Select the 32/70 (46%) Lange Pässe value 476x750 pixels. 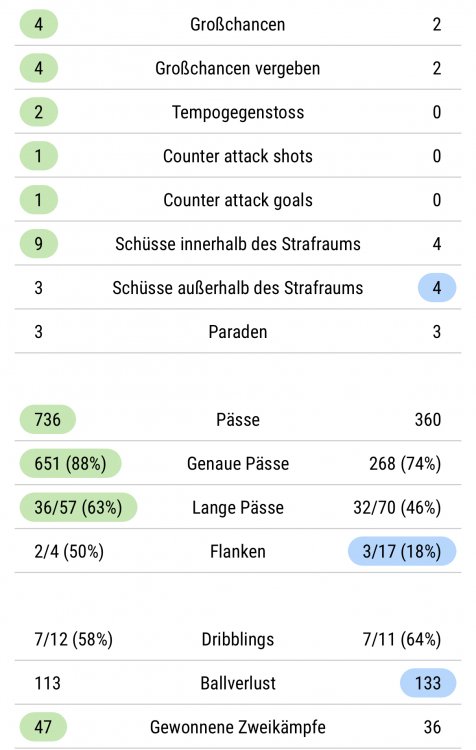point(397,507)
